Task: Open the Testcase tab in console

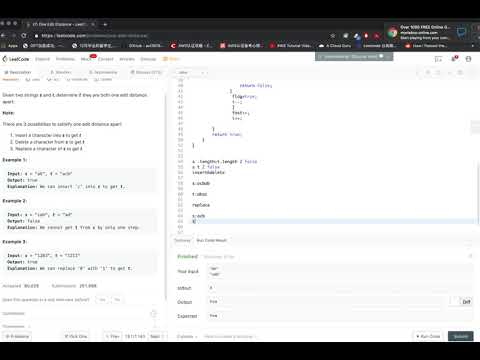Action: (x=182, y=240)
